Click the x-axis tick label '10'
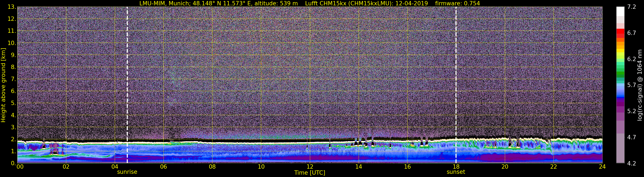The height and width of the screenshot is (177, 644). 261,167
